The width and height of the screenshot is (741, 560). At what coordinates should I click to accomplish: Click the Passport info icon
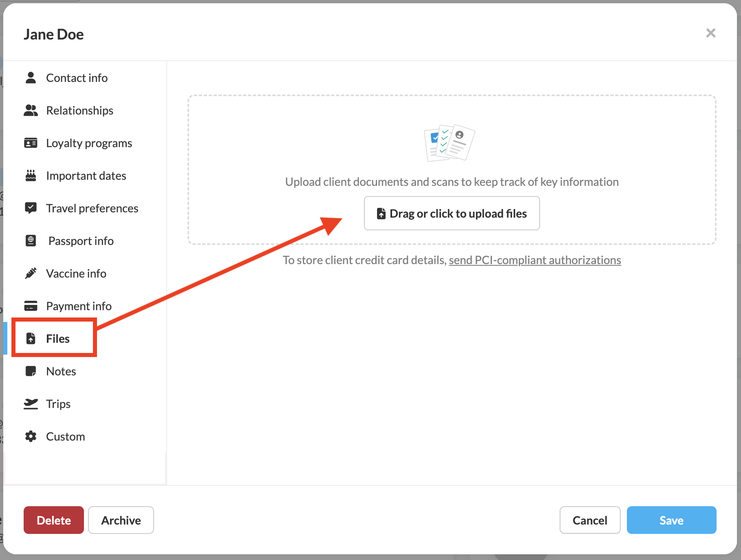(31, 240)
